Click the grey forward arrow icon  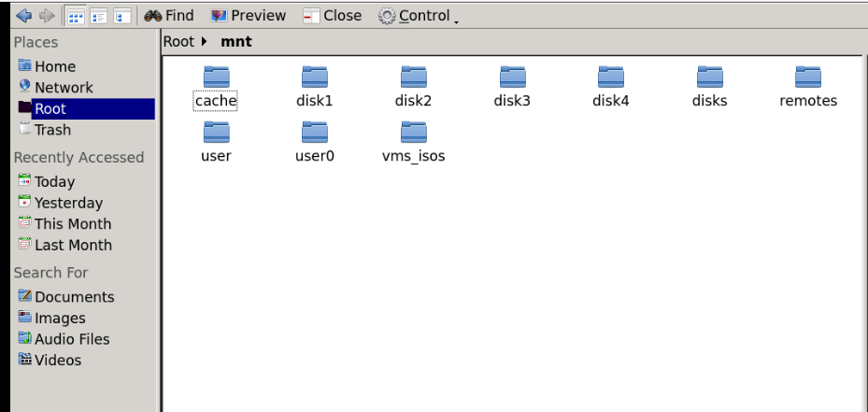[47, 16]
